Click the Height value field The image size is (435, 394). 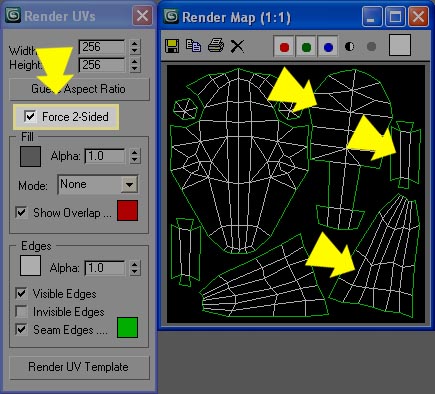(102, 65)
